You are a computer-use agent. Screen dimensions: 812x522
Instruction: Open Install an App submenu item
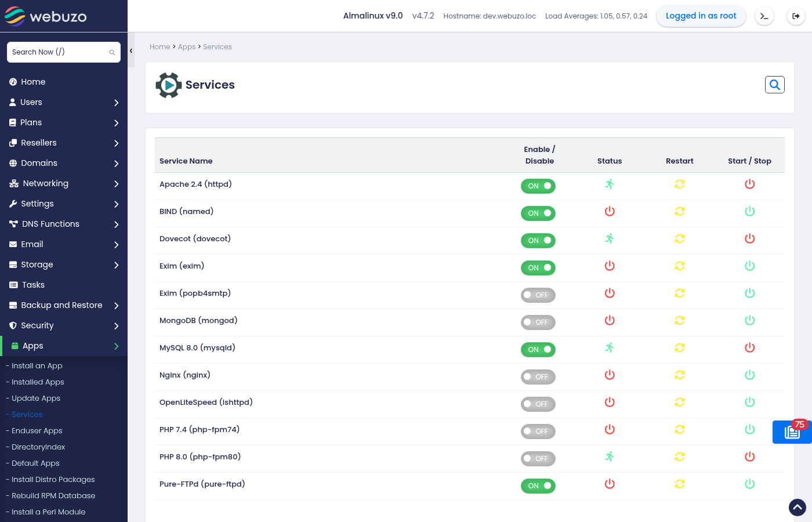[37, 366]
